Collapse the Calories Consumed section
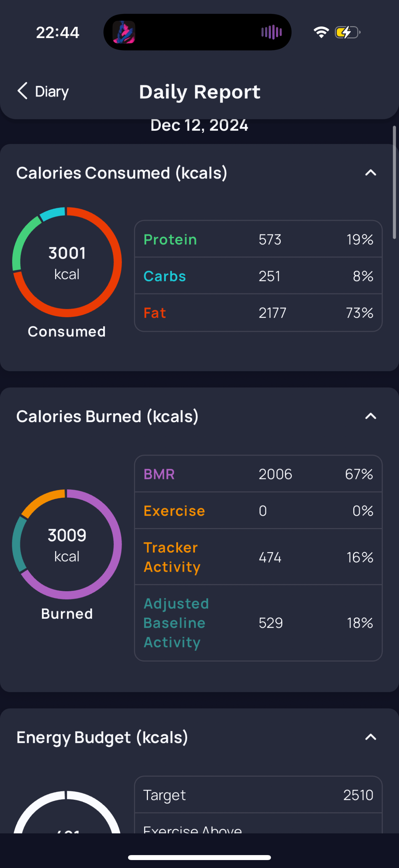Image resolution: width=399 pixels, height=868 pixels. pos(371,173)
